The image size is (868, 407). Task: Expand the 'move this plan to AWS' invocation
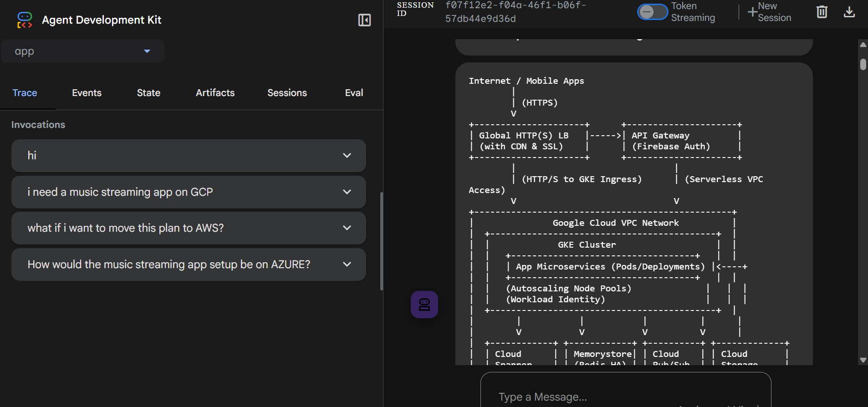click(347, 228)
